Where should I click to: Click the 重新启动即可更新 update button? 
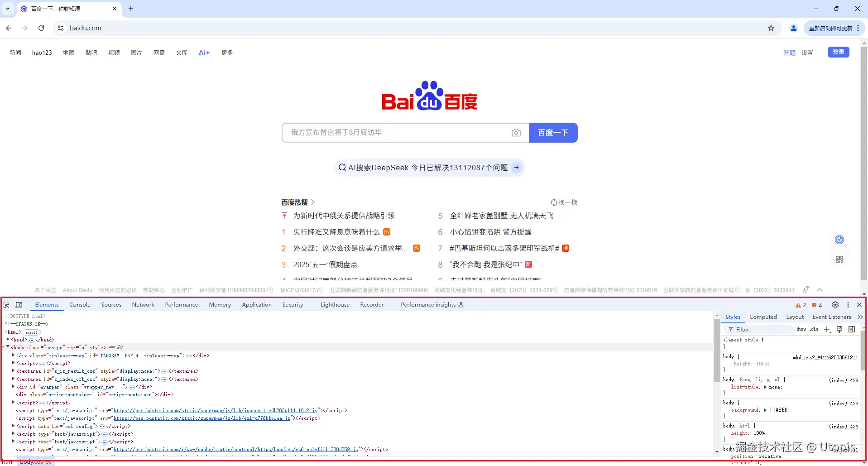[834, 28]
